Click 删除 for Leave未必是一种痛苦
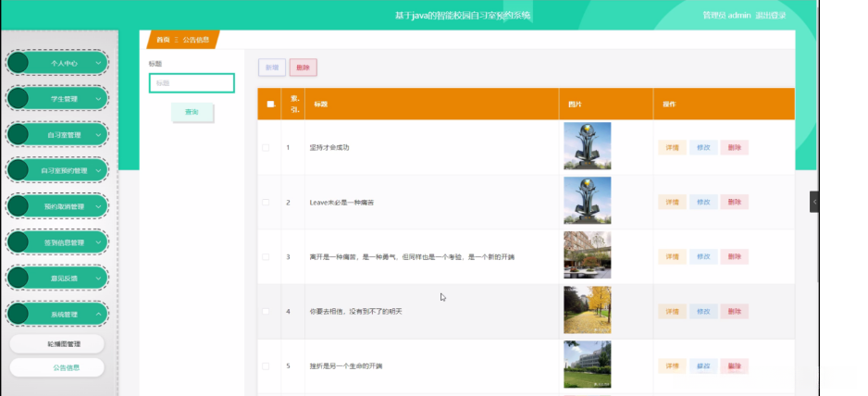Viewport: 868px width, 396px height. tap(735, 202)
